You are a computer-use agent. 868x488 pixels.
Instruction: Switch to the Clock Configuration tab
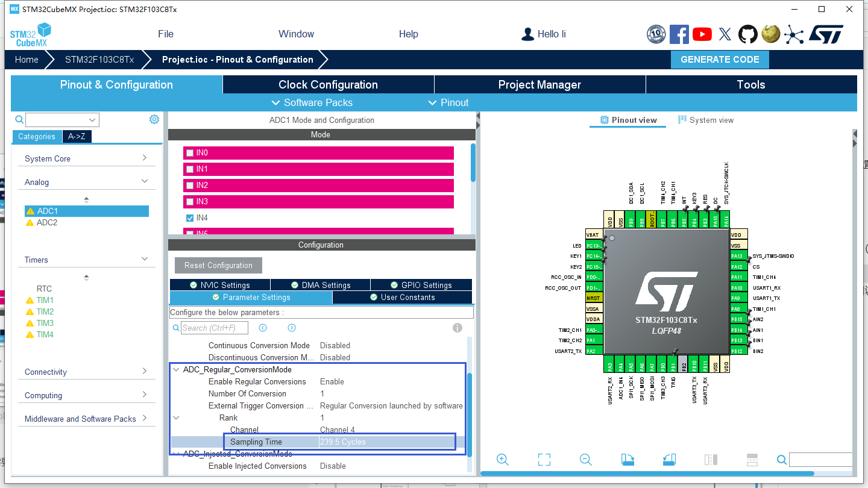(329, 85)
